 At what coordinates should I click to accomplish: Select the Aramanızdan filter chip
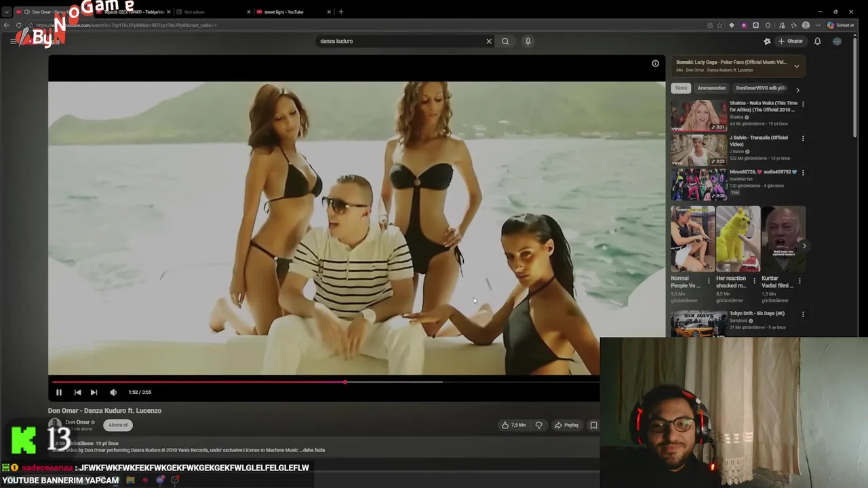pos(711,88)
